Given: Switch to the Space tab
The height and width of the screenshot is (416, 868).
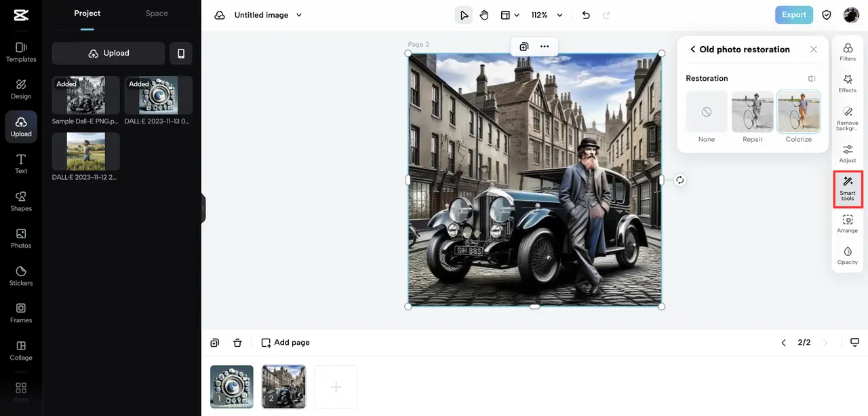Looking at the screenshot, I should click(157, 14).
